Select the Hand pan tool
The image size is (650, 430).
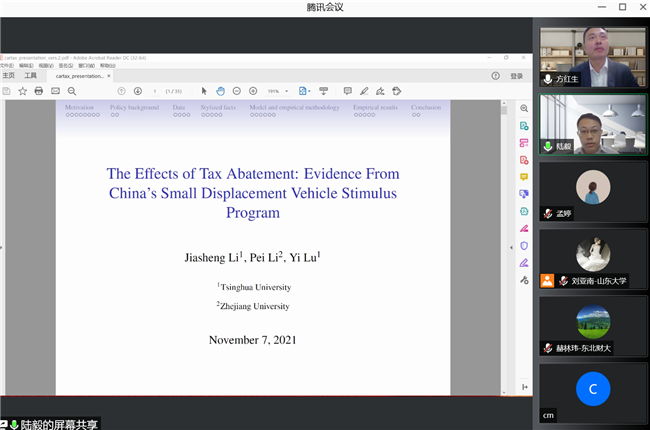[220, 91]
